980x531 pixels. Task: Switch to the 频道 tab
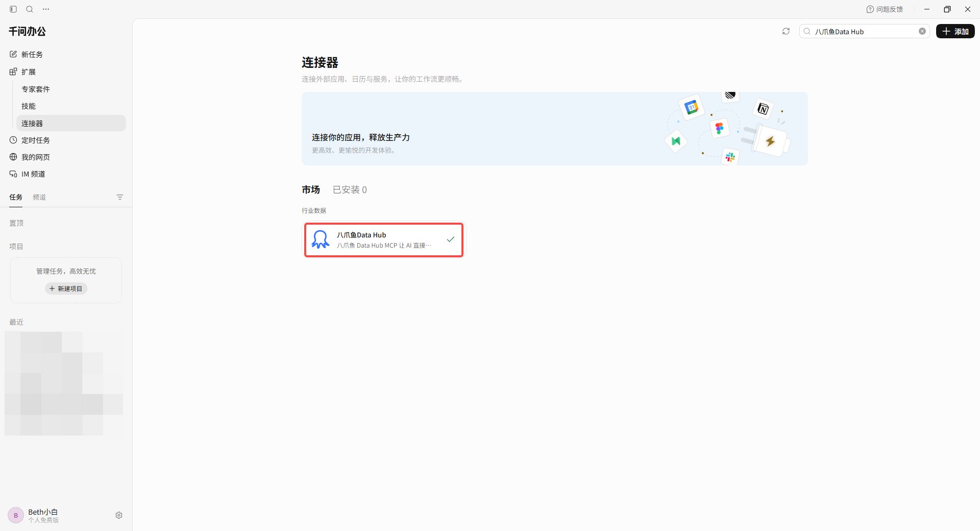[x=39, y=197]
